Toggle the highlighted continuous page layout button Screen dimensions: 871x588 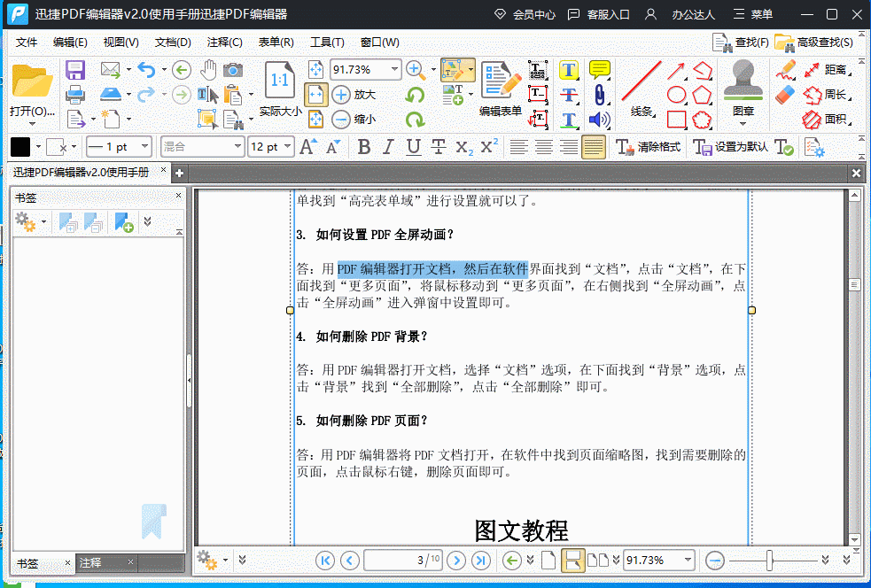[572, 561]
